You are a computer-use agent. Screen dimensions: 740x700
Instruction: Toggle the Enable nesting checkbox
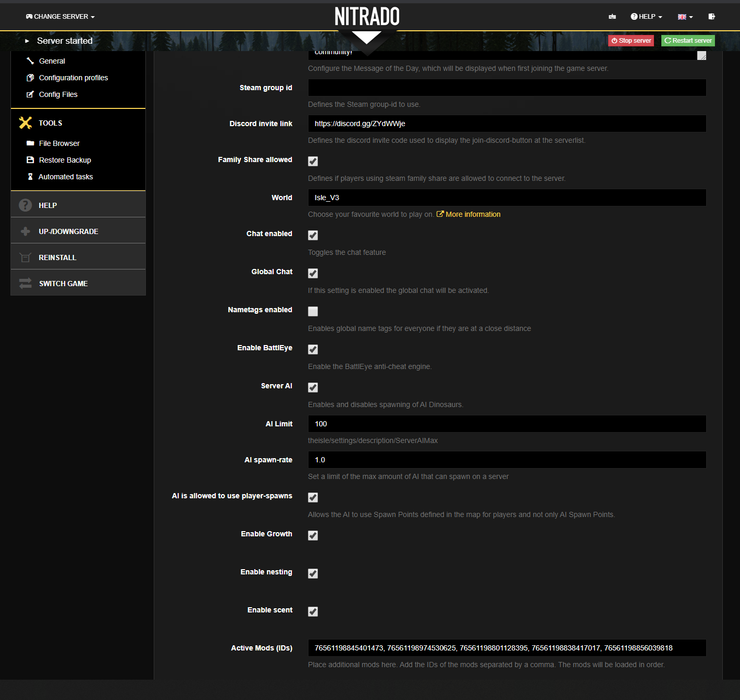point(313,574)
